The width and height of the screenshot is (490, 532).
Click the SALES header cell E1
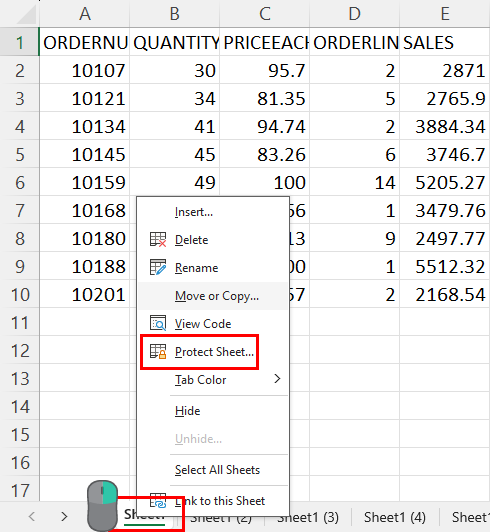(445, 42)
